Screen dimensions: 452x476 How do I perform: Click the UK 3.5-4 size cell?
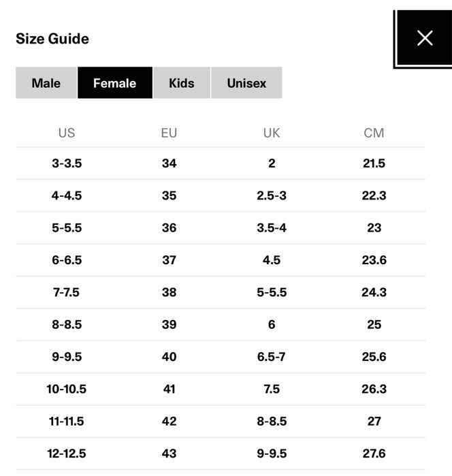coord(272,228)
